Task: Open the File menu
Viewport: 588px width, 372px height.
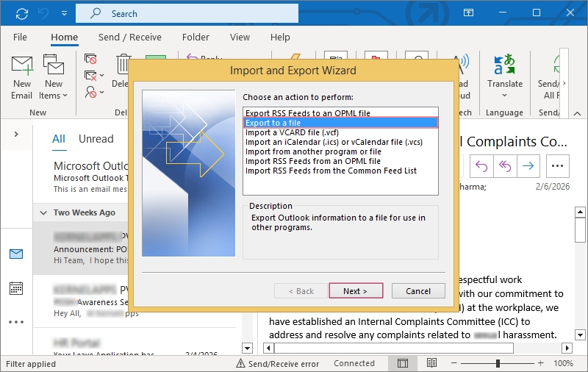Action: coord(20,37)
